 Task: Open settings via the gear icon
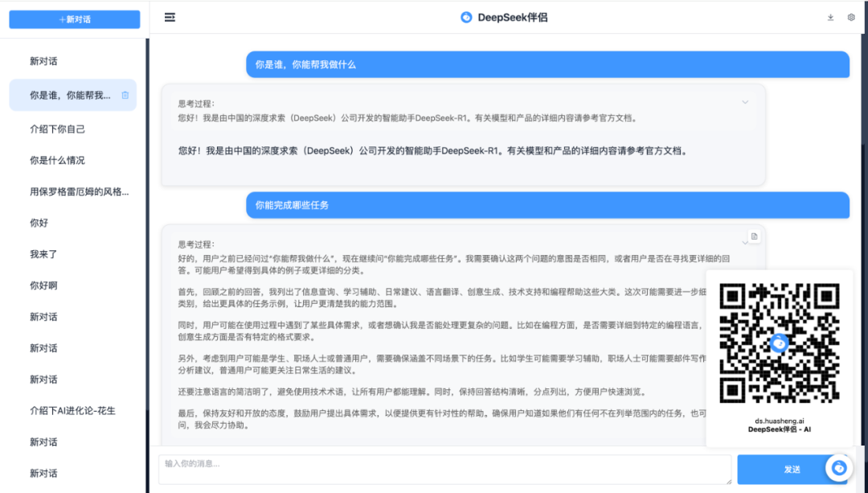coord(851,17)
